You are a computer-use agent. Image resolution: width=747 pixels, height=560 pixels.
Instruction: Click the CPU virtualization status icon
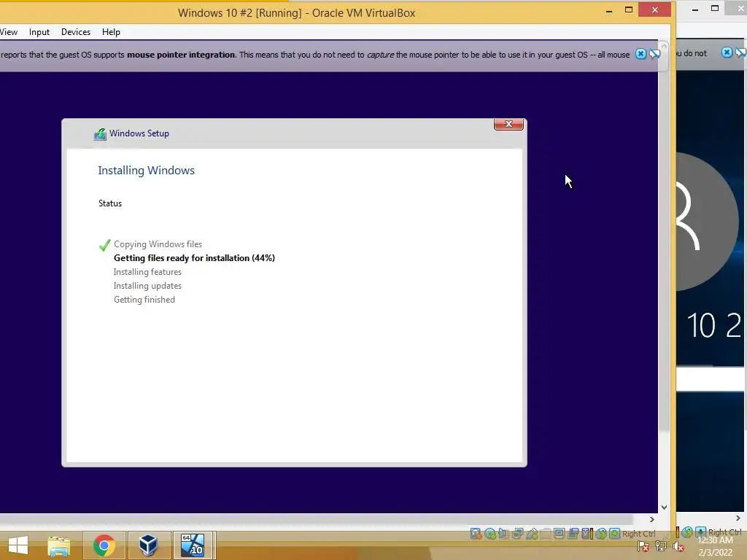586,533
